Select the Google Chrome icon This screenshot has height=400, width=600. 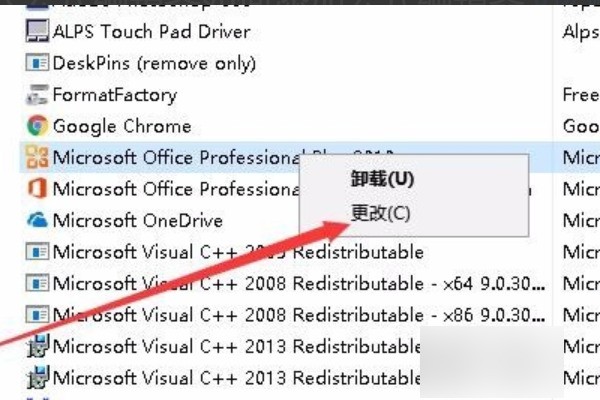pos(37,126)
